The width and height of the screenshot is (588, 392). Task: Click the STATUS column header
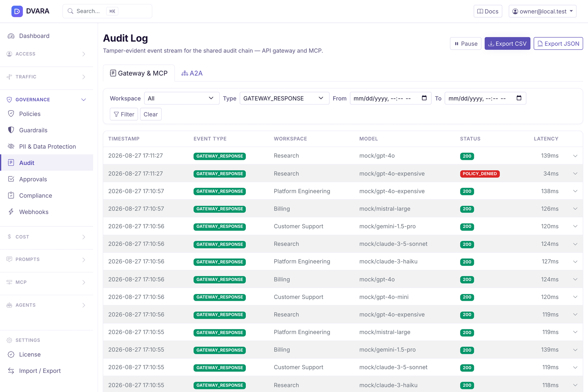tap(470, 139)
